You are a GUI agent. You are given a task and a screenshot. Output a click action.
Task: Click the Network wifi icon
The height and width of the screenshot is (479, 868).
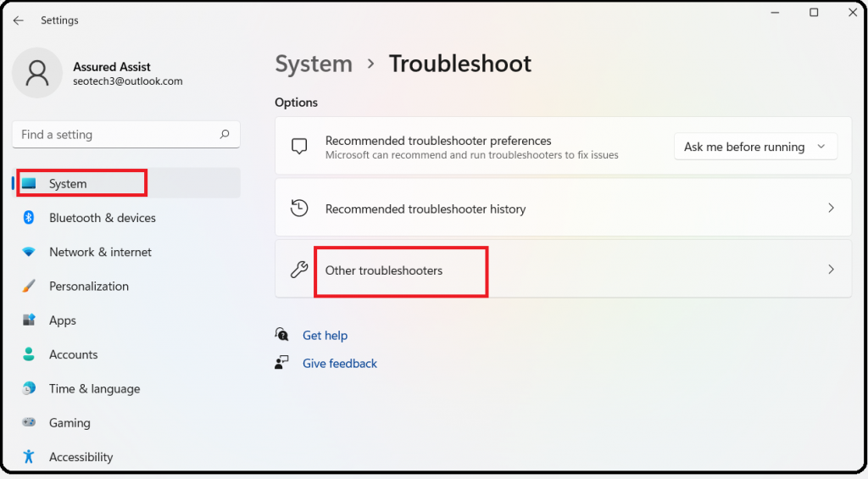click(x=29, y=252)
